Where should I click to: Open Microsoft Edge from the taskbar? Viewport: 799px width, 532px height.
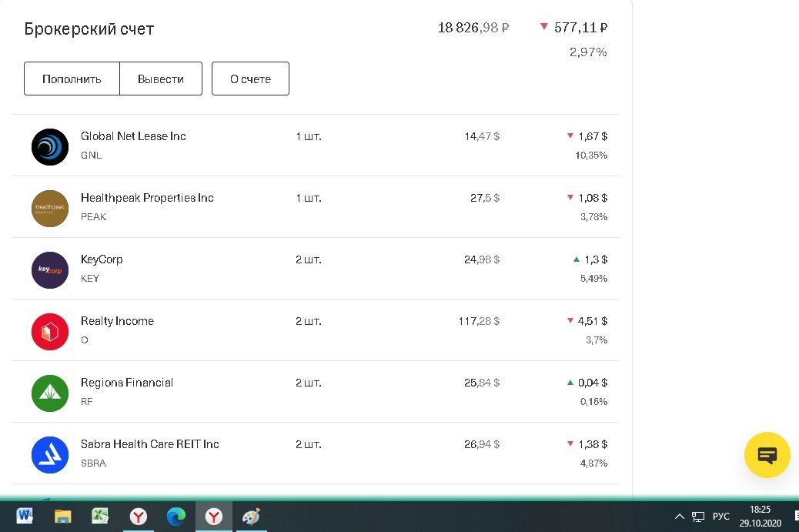click(x=176, y=517)
